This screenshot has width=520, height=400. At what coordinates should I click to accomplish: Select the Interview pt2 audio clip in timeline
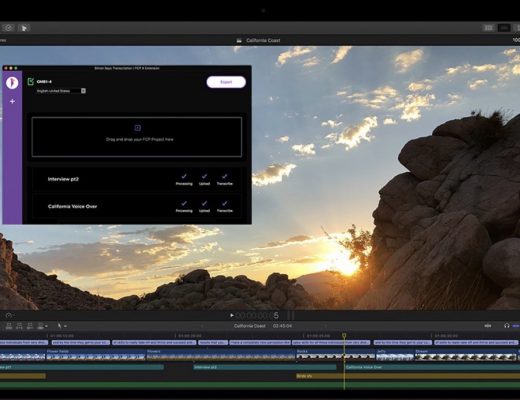pyautogui.click(x=265, y=367)
